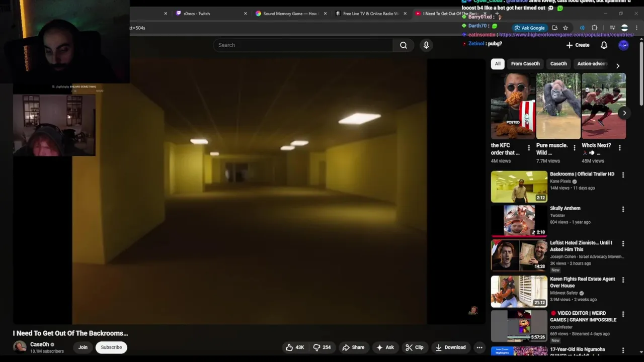
Task: Open options for Who's Next Short
Action: pos(620,148)
